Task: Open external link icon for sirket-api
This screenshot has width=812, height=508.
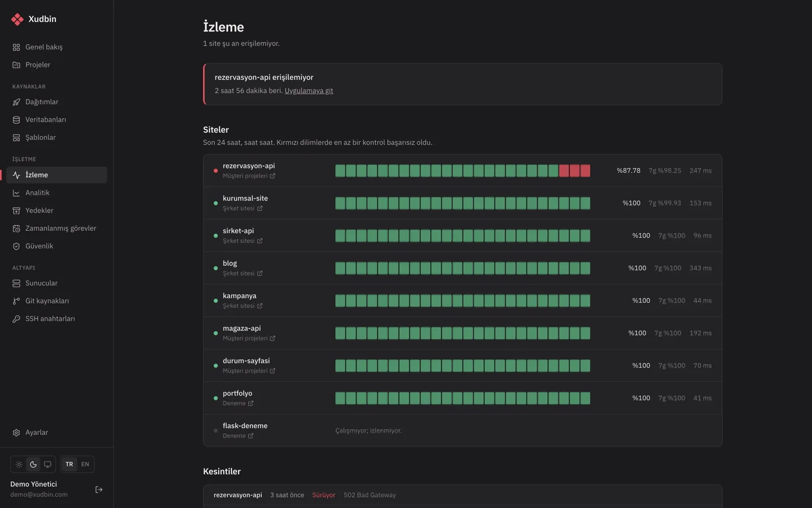Action: 260,241
